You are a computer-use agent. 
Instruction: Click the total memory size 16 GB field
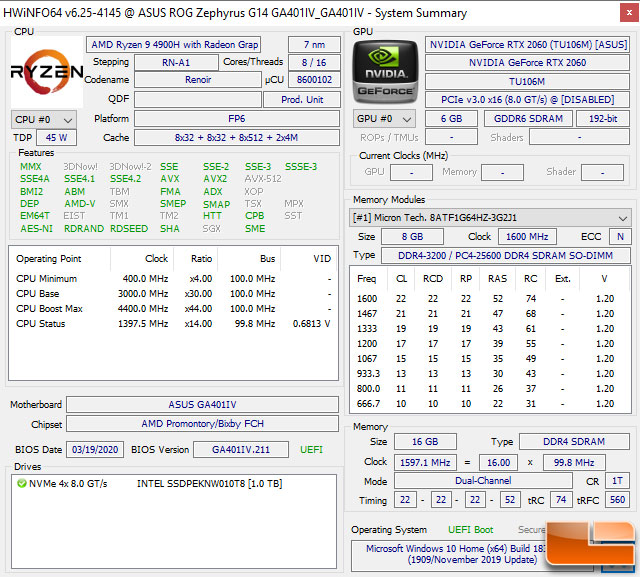tap(425, 442)
